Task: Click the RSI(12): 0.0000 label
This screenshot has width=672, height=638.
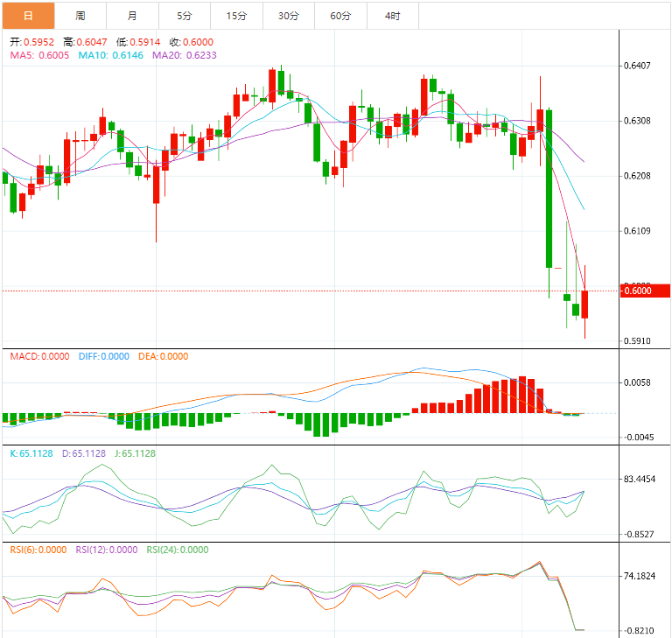Action: tap(107, 550)
